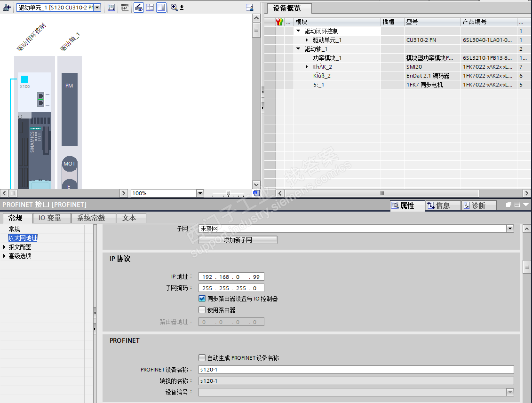Click the small left arrow on the inspector tree splitter

[x=95, y=313]
